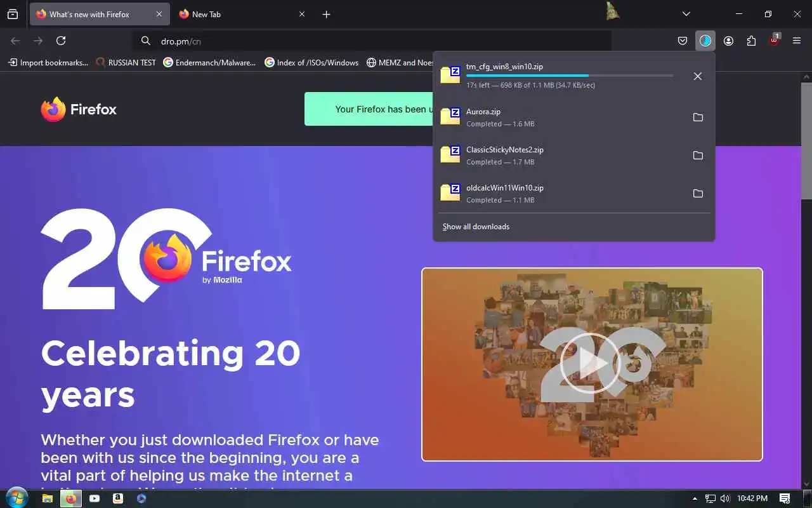Cancel the tm_cfg_win8_win10.zip download
The image size is (812, 508).
pyautogui.click(x=698, y=76)
